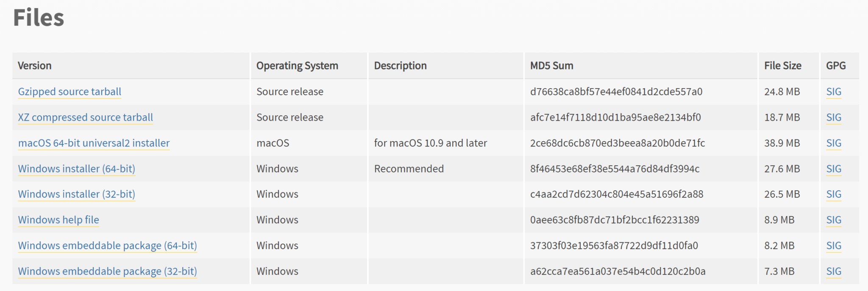Open the Windows help file link
This screenshot has height=291, width=868.
pyautogui.click(x=58, y=220)
